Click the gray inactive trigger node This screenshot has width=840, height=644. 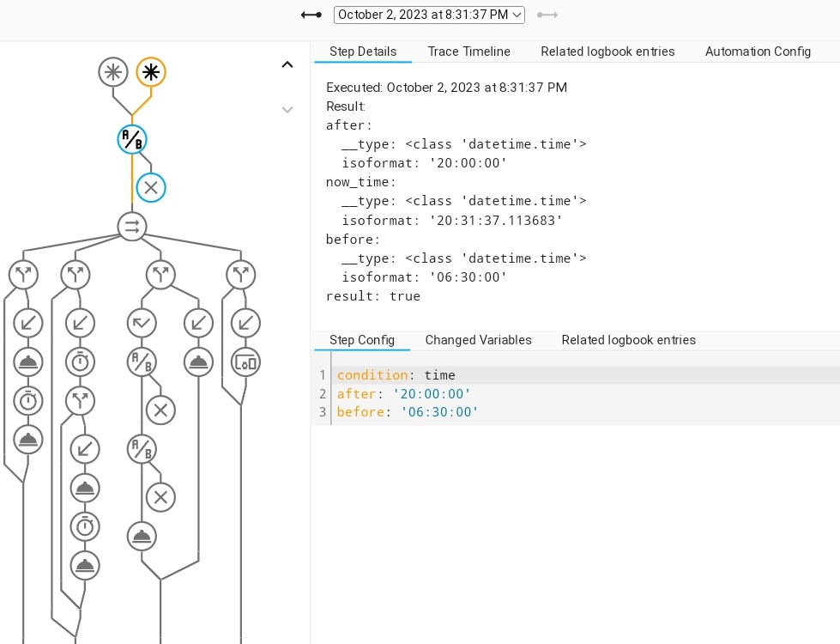click(x=112, y=72)
